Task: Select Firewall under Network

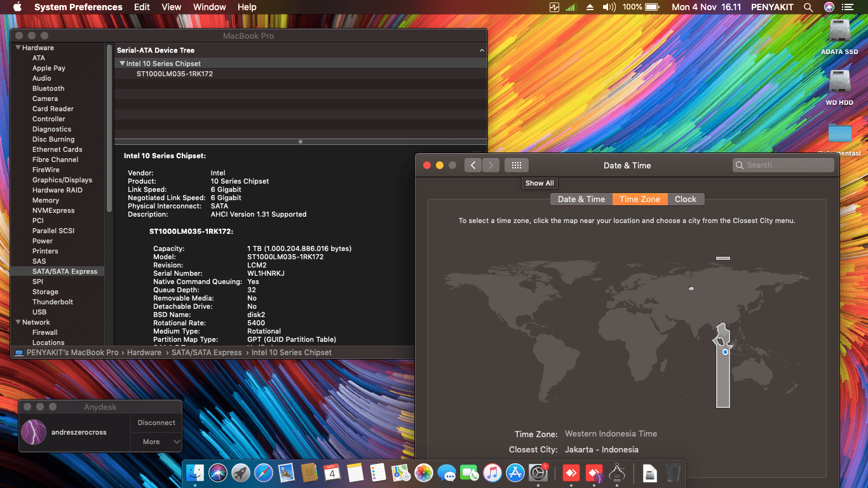Action: 45,332
